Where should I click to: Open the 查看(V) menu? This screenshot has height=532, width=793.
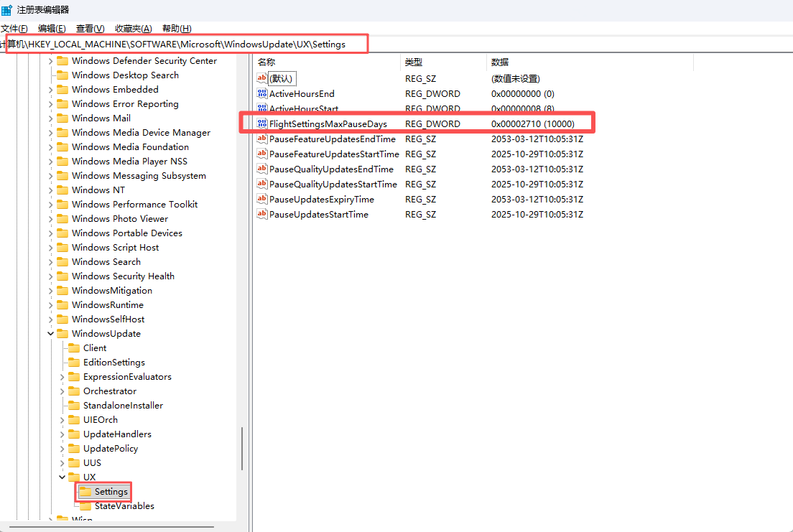90,28
